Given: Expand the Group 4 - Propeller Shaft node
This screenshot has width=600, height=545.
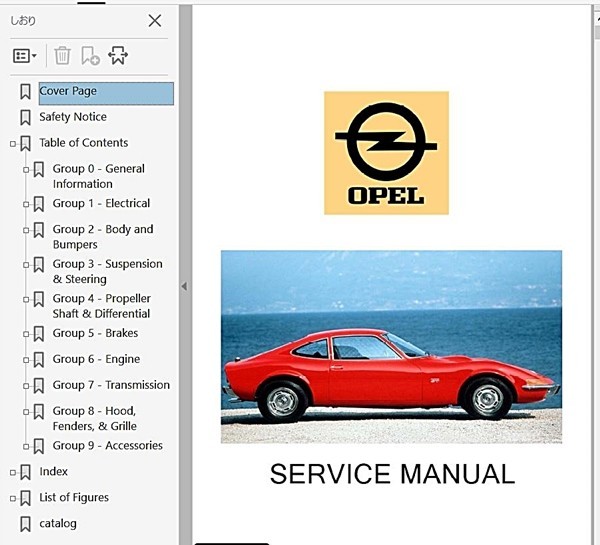Looking at the screenshot, I should (x=26, y=299).
